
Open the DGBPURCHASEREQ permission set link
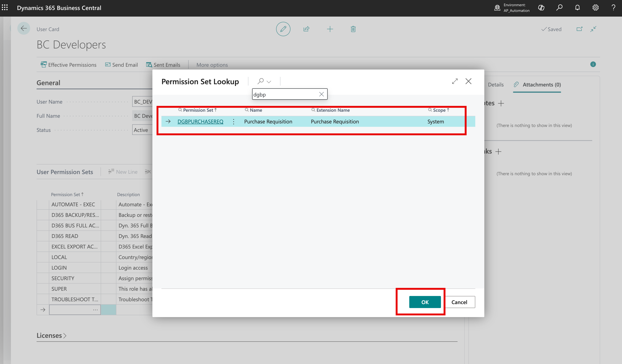click(200, 122)
